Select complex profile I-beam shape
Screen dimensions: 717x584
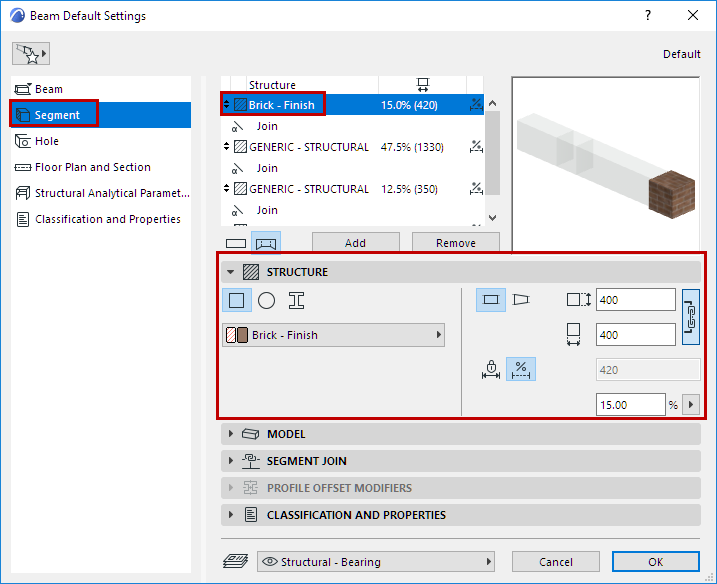tap(296, 300)
